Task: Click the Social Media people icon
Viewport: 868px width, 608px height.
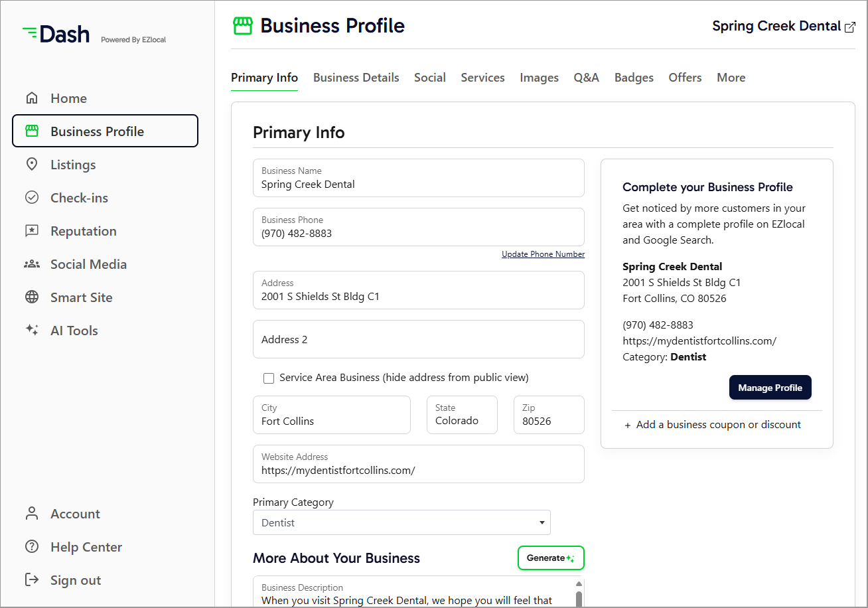Action: click(31, 264)
